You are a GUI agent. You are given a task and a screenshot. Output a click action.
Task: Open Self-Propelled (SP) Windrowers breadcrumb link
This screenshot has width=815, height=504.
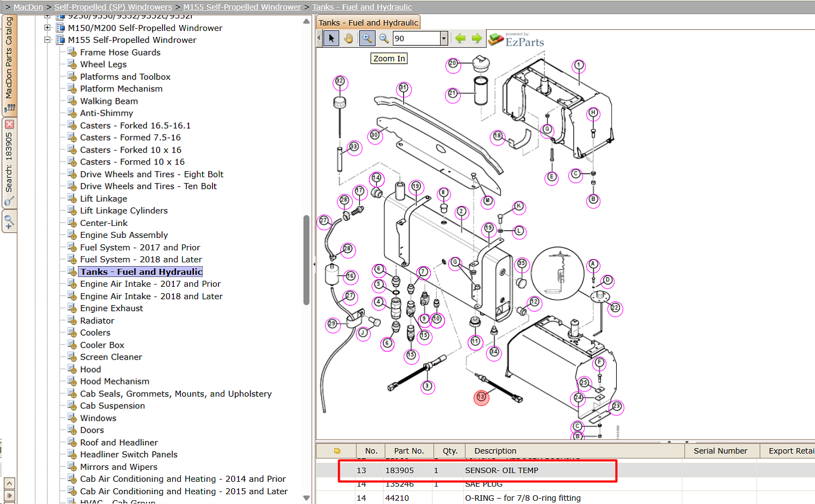(113, 7)
